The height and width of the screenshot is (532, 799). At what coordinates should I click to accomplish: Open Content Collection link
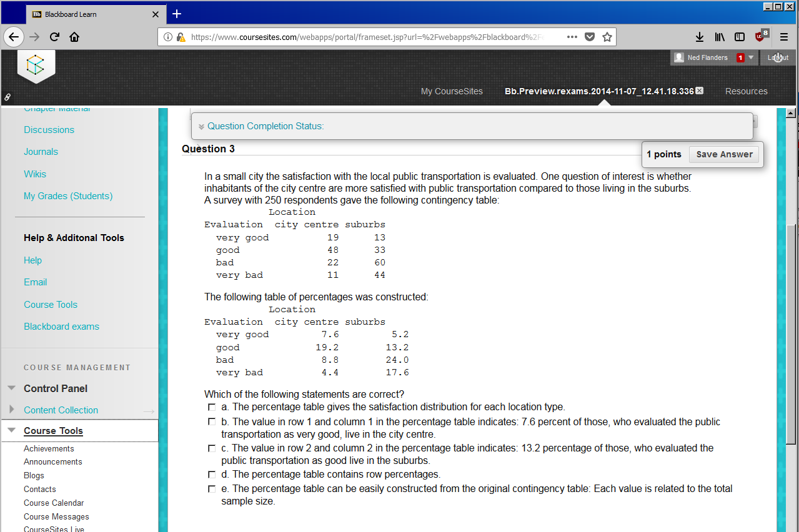tap(61, 410)
